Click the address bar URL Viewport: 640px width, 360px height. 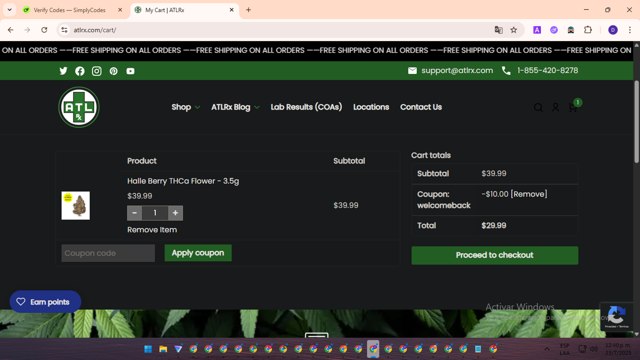95,30
